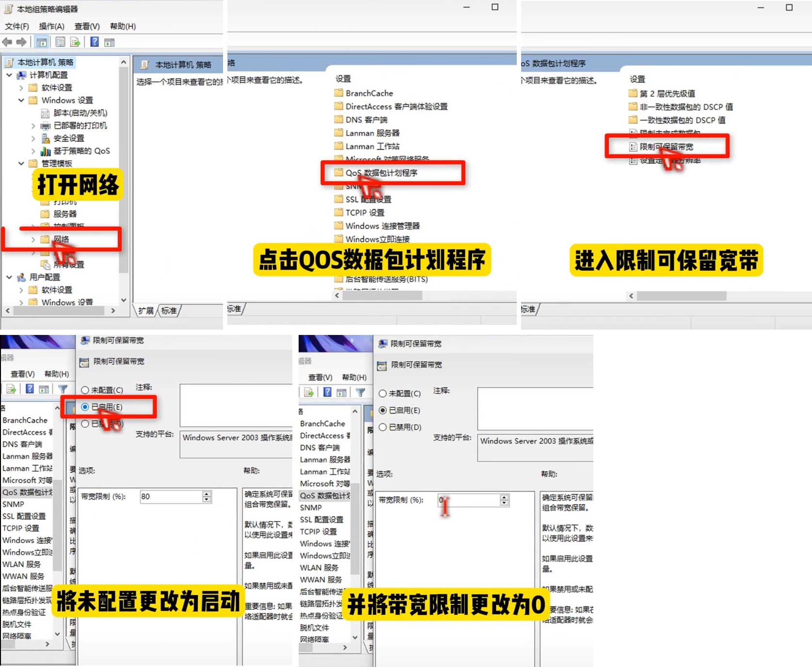Click the Help icon in the window showing bandwidth 80
Screen dimensions: 812x667
[x=30, y=389]
